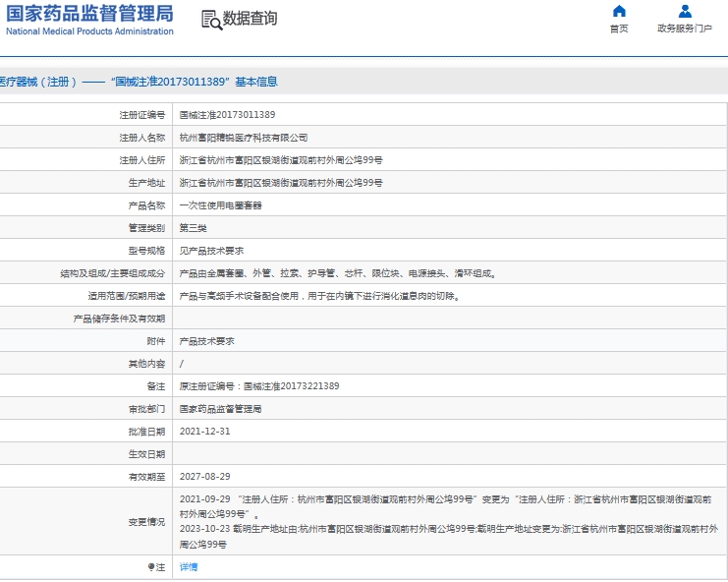
Task: Select approval date 2021-12-31
Action: tap(204, 432)
